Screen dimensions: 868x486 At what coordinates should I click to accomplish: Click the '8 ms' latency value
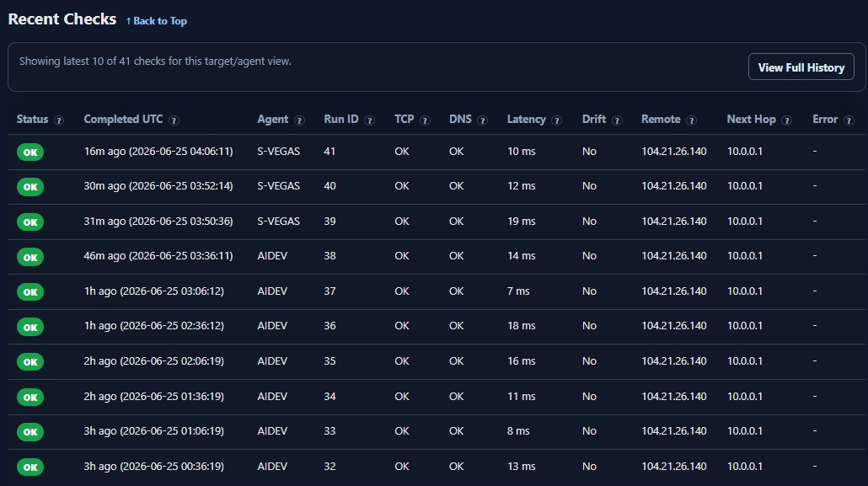pyautogui.click(x=518, y=431)
